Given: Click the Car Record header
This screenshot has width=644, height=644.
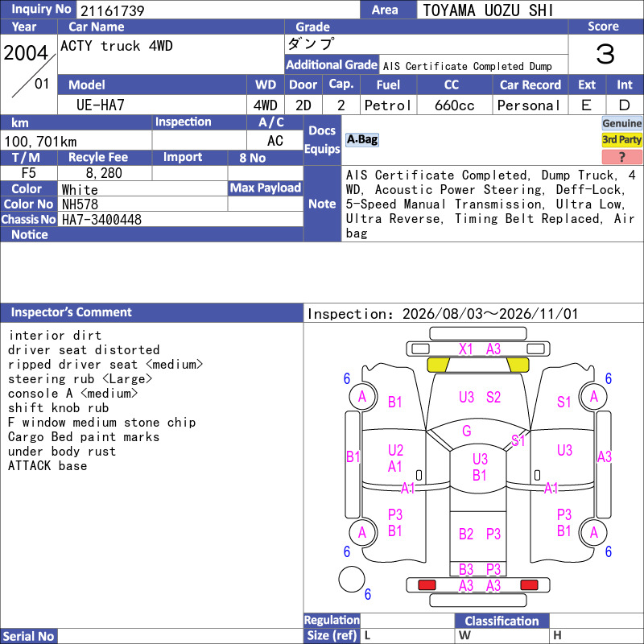Looking at the screenshot, I should click(530, 85).
